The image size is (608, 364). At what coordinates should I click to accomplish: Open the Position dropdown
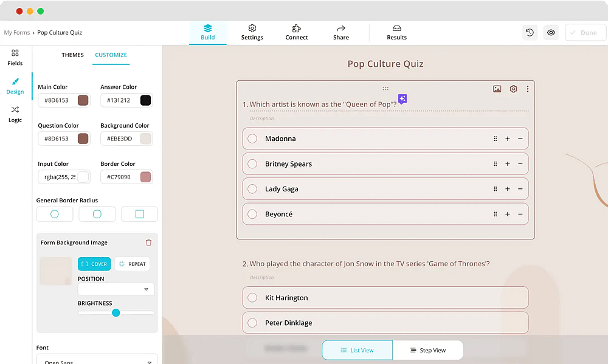[116, 289]
